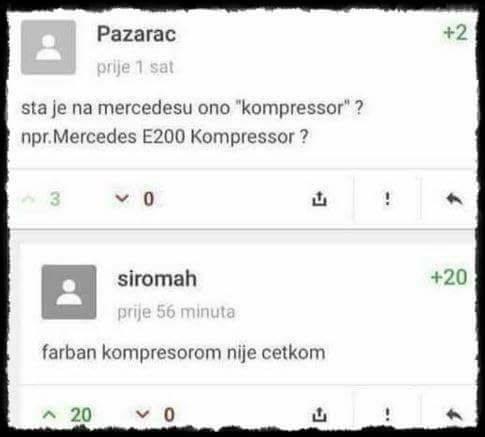Click the 'prije 56 minuta' timestamp
This screenshot has width=485, height=437.
[x=176, y=312]
